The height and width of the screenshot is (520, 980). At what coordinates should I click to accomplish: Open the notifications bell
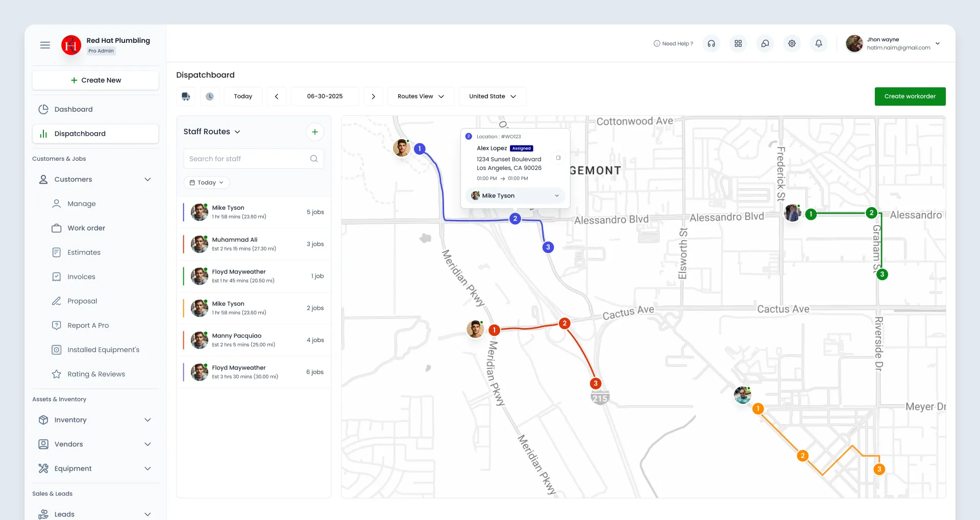tap(819, 43)
